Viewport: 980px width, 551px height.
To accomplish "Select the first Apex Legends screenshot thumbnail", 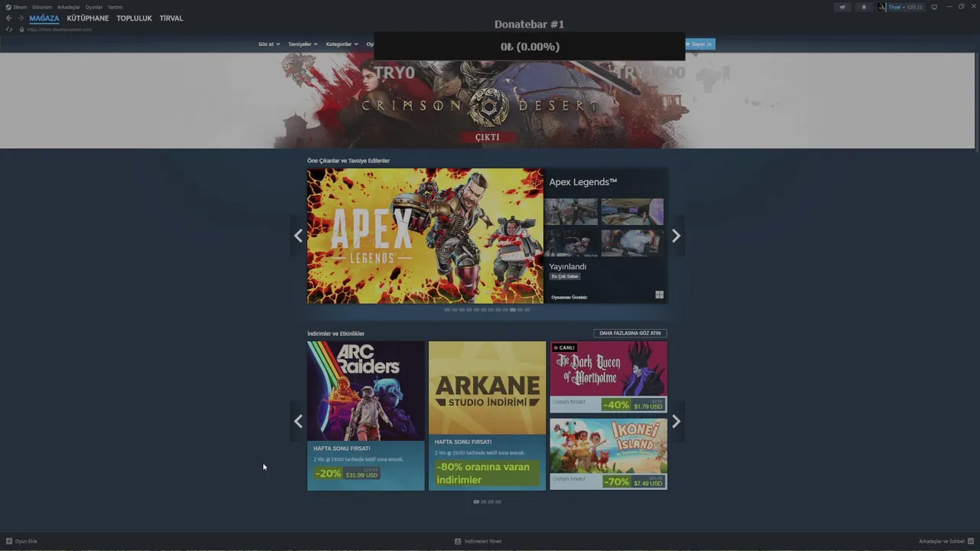I will tap(571, 212).
